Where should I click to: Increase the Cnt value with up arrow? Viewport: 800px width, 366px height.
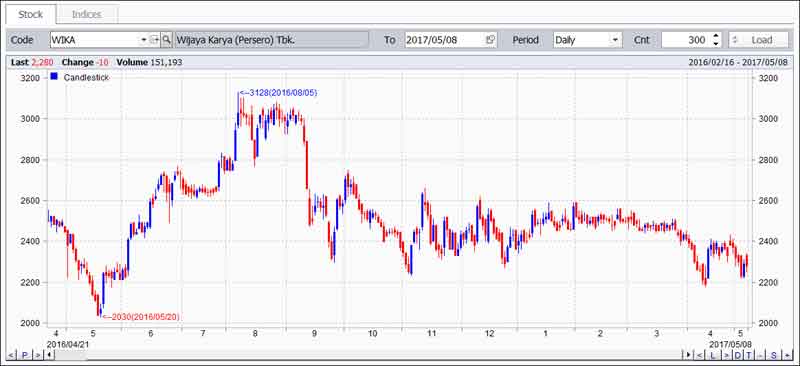pyautogui.click(x=716, y=36)
